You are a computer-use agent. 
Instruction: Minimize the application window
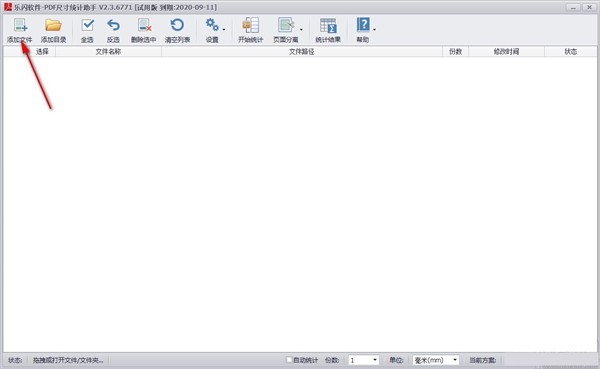573,7
